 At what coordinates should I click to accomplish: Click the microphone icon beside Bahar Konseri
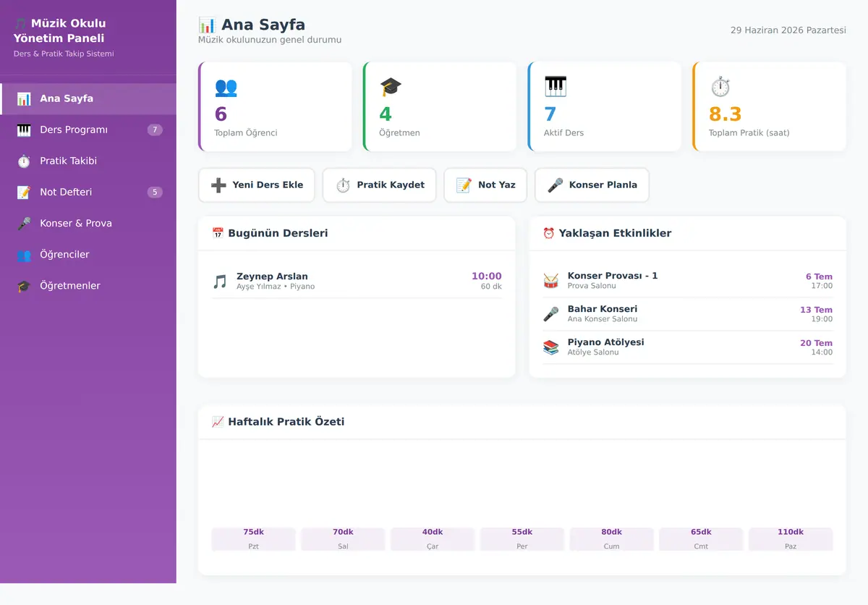click(x=551, y=314)
